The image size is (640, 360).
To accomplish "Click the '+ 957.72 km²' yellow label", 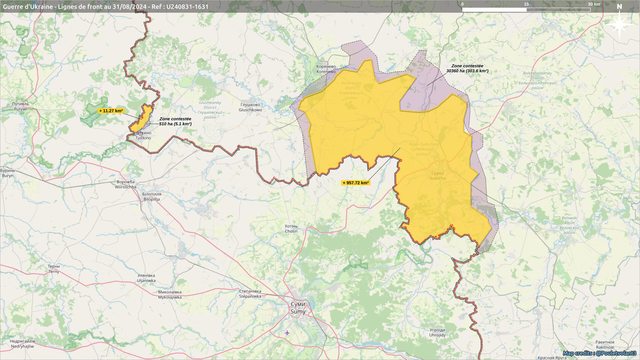I will click(x=356, y=183).
